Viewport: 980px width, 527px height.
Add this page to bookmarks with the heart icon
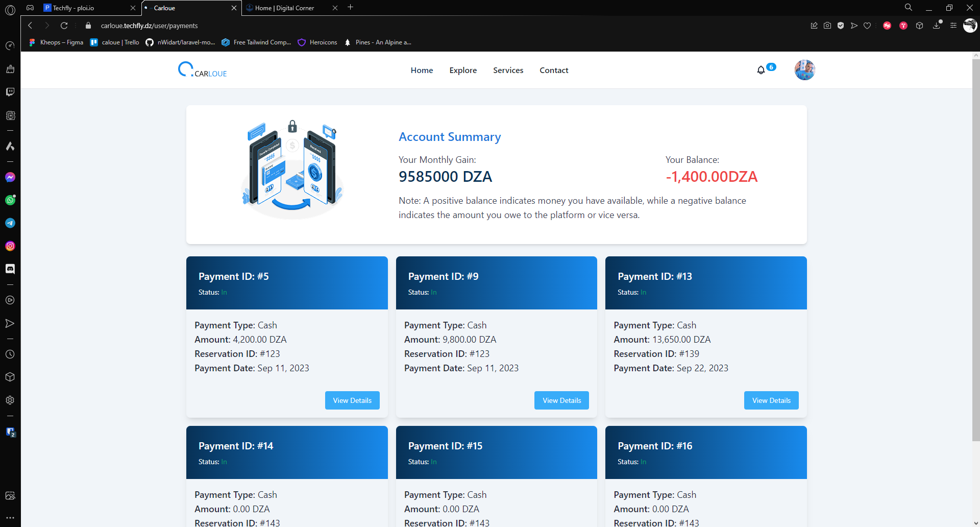(867, 26)
